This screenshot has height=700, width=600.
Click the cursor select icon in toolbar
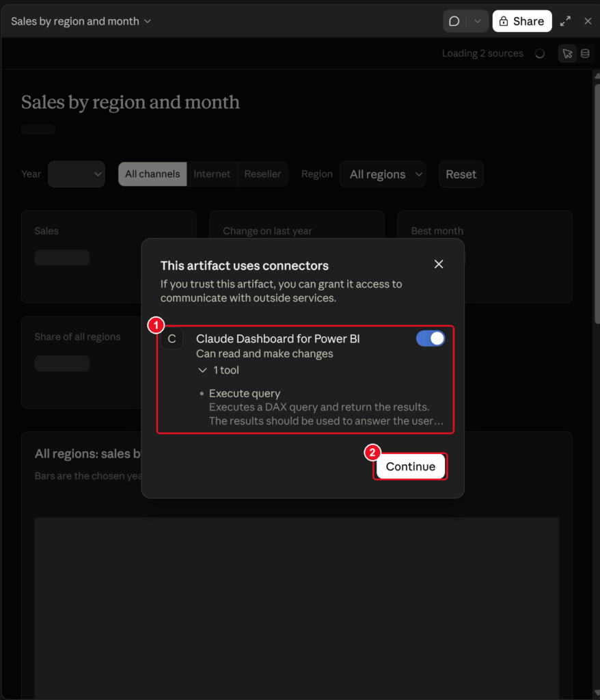(567, 53)
